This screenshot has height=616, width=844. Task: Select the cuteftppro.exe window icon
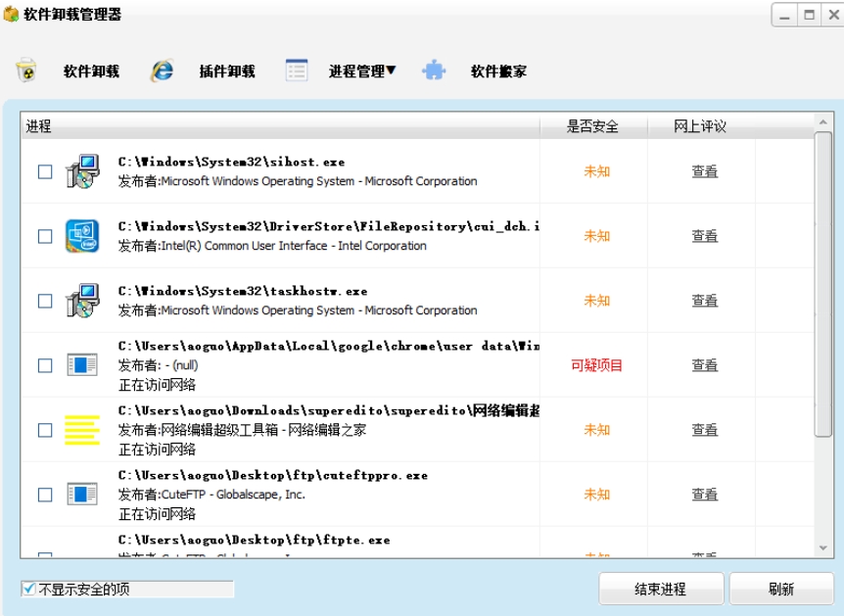(82, 495)
